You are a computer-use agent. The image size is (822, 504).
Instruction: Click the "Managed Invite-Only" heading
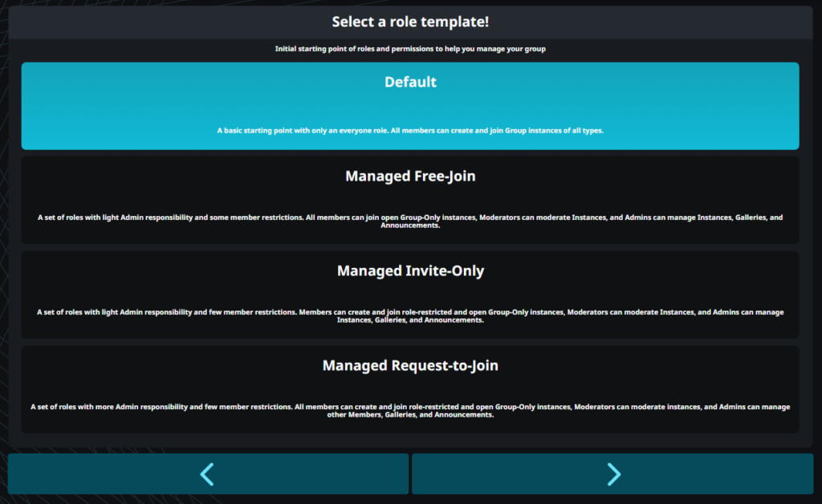[x=410, y=270]
